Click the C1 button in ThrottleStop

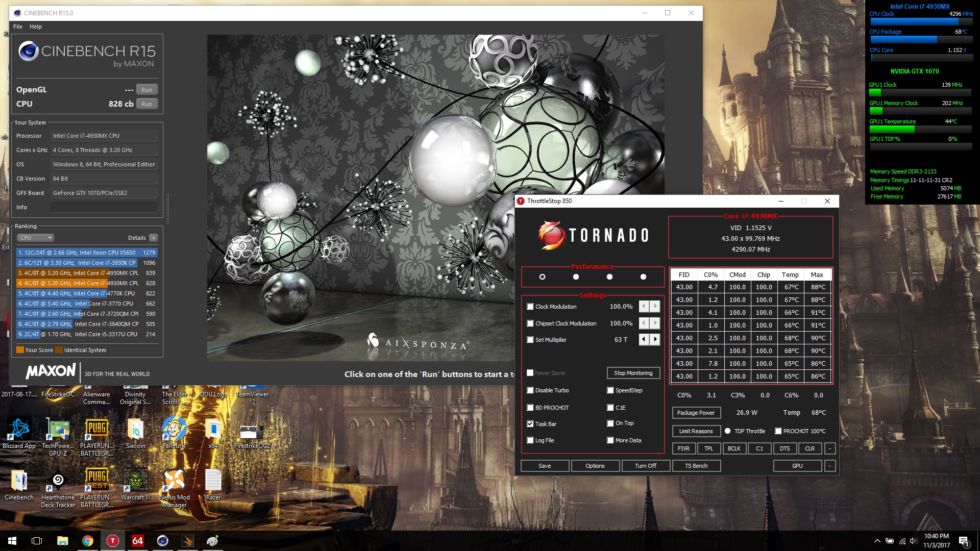click(x=759, y=448)
